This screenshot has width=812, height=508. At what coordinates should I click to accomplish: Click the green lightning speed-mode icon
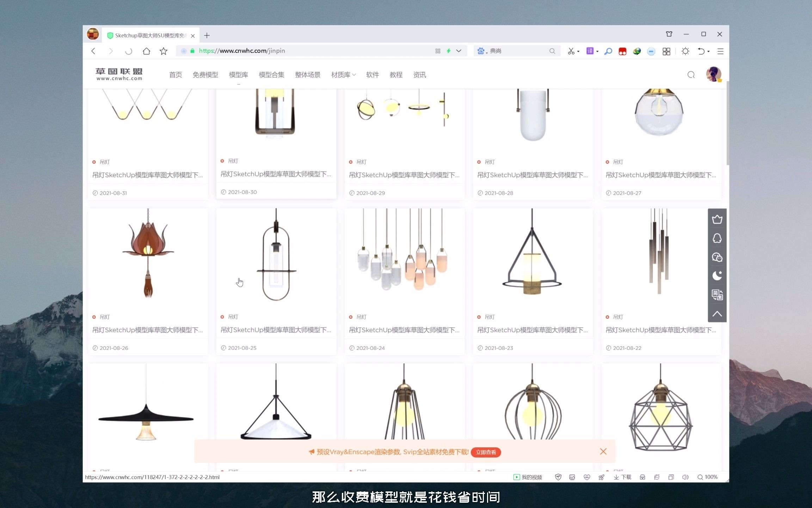tap(449, 51)
